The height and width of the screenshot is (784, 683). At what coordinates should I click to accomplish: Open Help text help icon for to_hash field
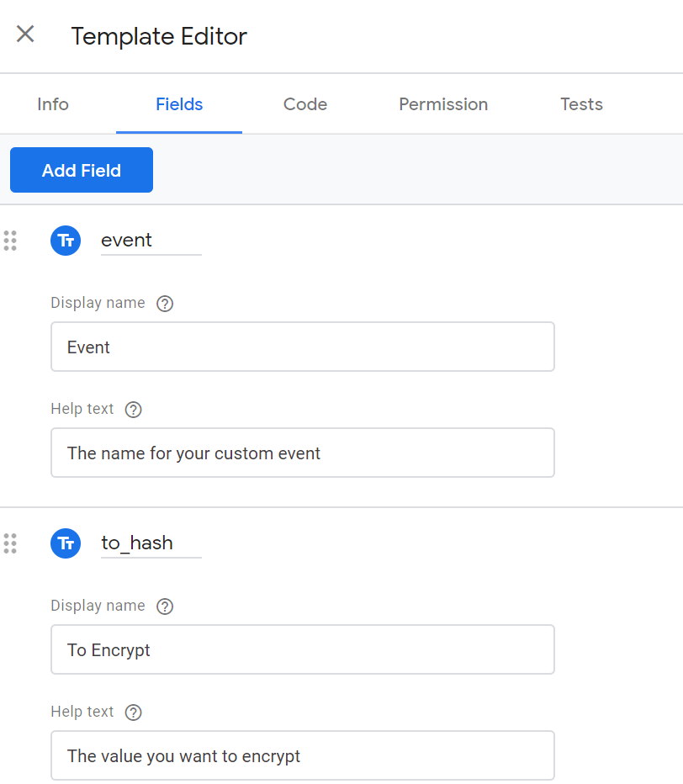[x=133, y=712]
